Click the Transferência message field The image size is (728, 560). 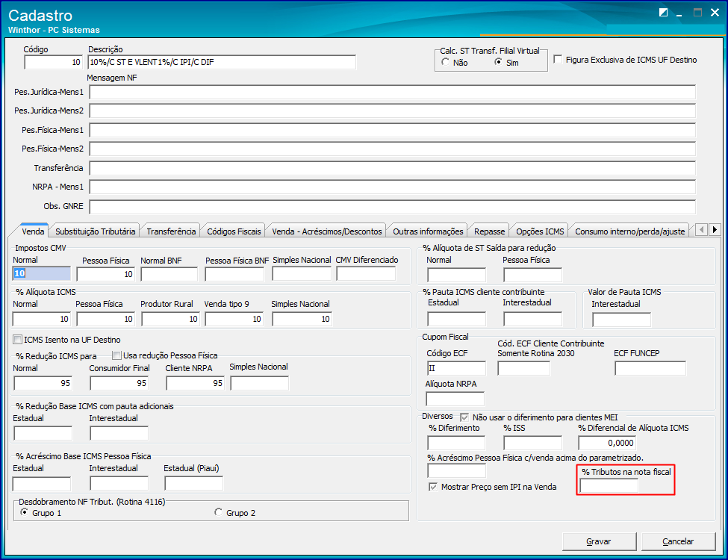[392, 168]
